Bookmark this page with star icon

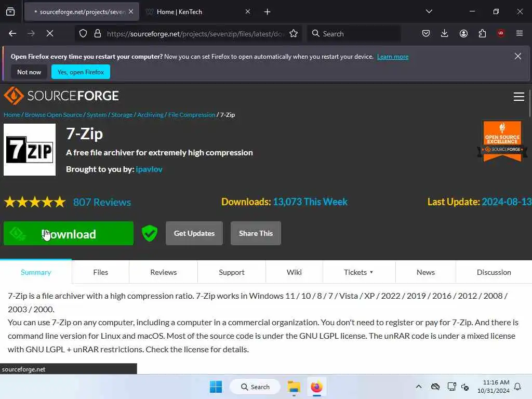[294, 34]
